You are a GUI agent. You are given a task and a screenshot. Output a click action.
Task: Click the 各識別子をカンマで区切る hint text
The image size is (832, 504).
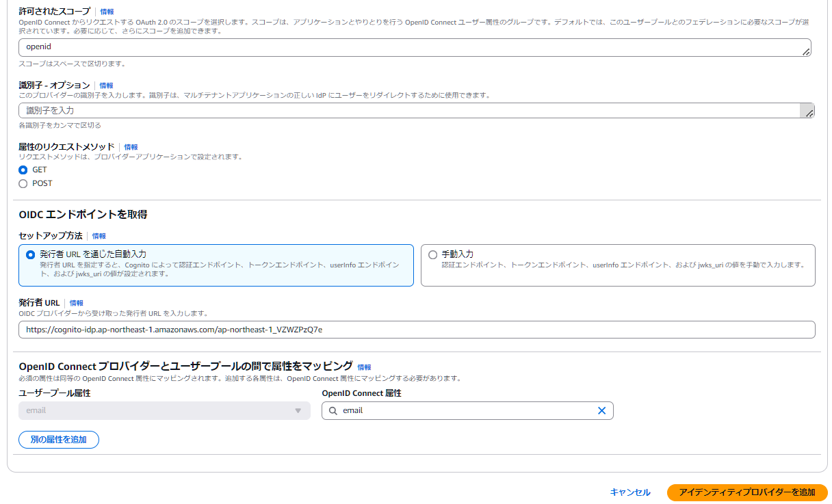pyautogui.click(x=60, y=126)
